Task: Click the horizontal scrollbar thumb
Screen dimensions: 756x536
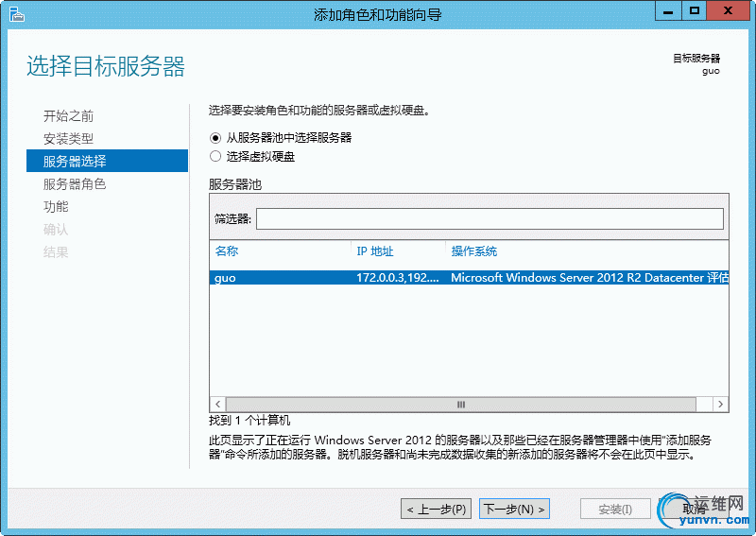Action: (x=461, y=404)
